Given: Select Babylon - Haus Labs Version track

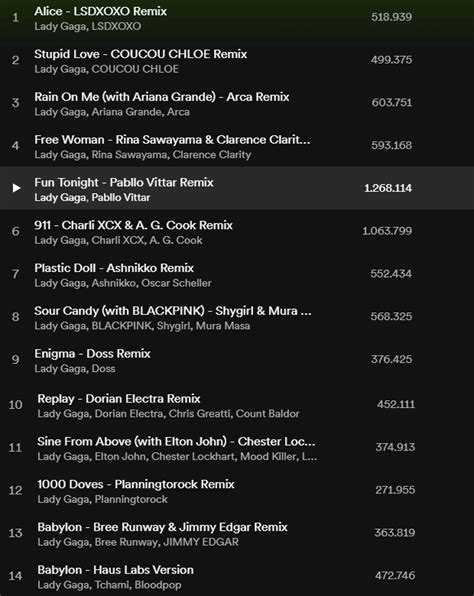Looking at the screenshot, I should coord(116,570).
